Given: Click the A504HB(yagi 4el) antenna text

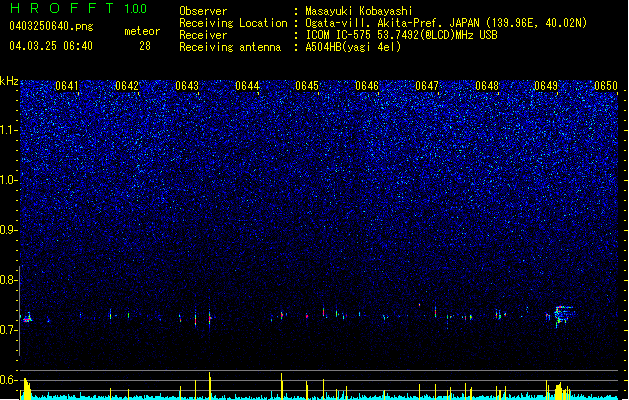Looking at the screenshot, I should tap(353, 47).
